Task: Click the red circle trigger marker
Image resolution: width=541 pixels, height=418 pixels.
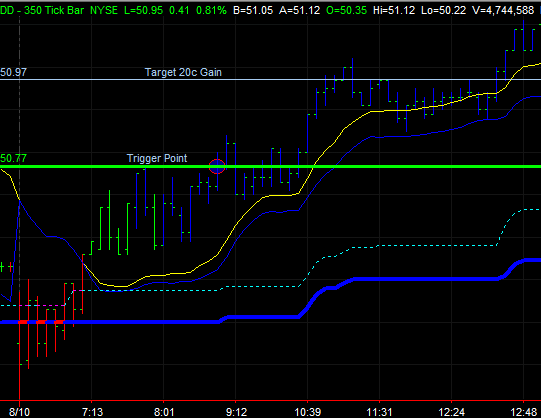Action: [x=217, y=167]
